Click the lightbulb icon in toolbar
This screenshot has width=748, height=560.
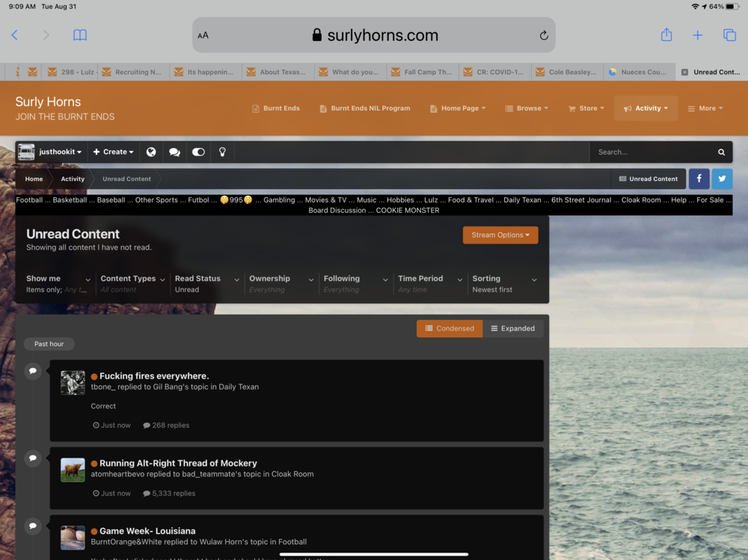222,152
